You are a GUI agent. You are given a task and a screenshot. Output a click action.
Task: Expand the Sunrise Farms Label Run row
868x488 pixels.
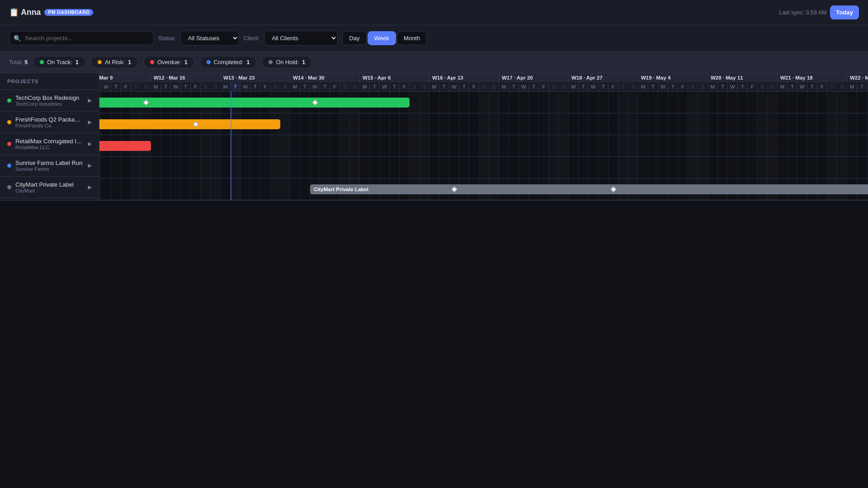(90, 166)
